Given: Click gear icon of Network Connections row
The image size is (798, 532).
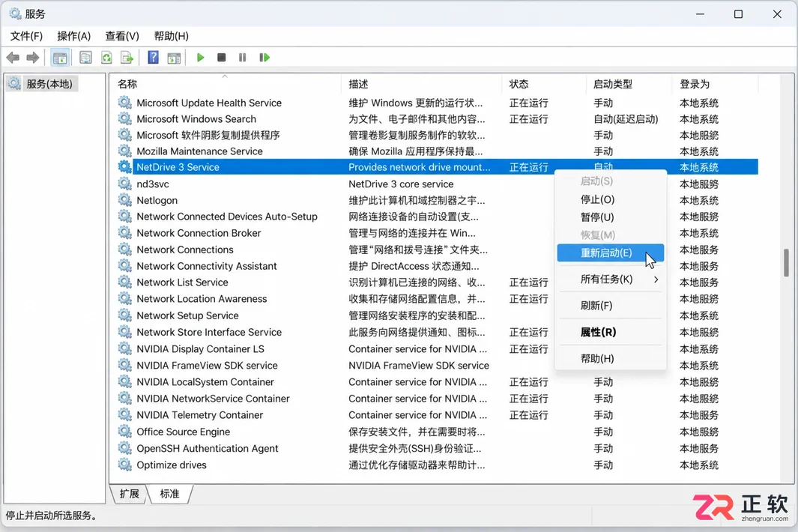Looking at the screenshot, I should (x=124, y=250).
